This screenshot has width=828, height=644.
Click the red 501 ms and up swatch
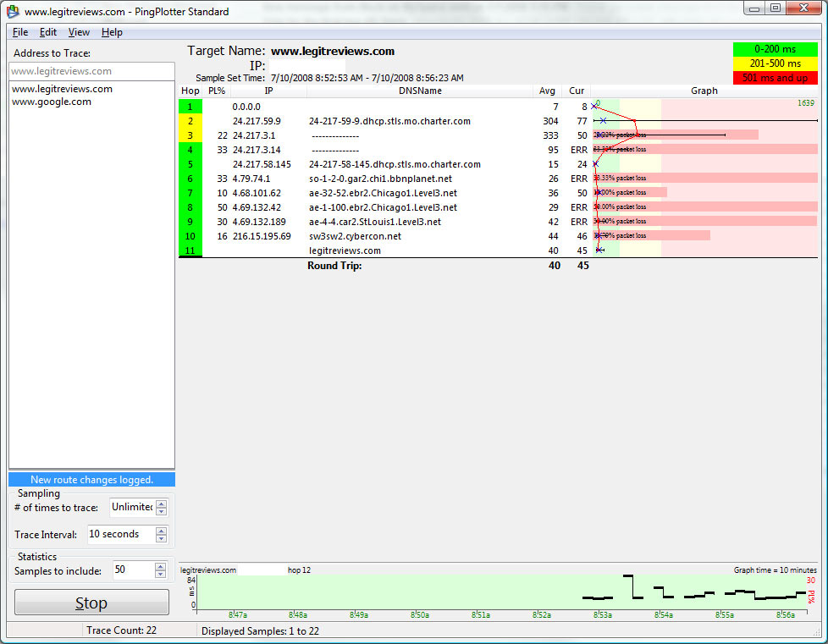776,78
